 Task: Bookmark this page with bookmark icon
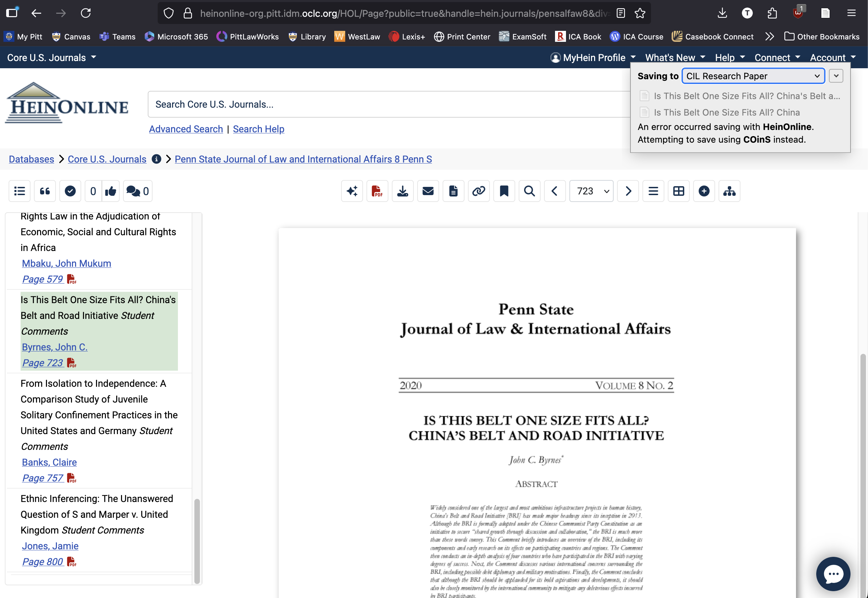pos(504,191)
